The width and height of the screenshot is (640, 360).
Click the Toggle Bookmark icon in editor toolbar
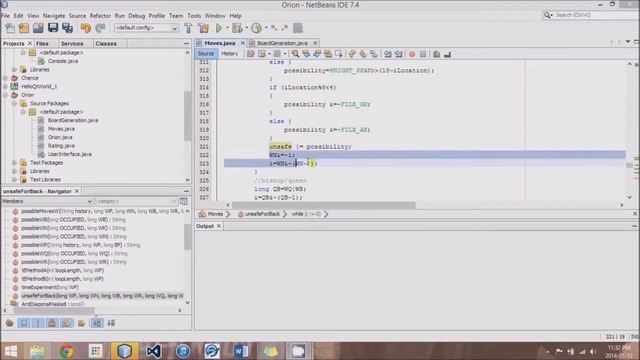coord(373,54)
